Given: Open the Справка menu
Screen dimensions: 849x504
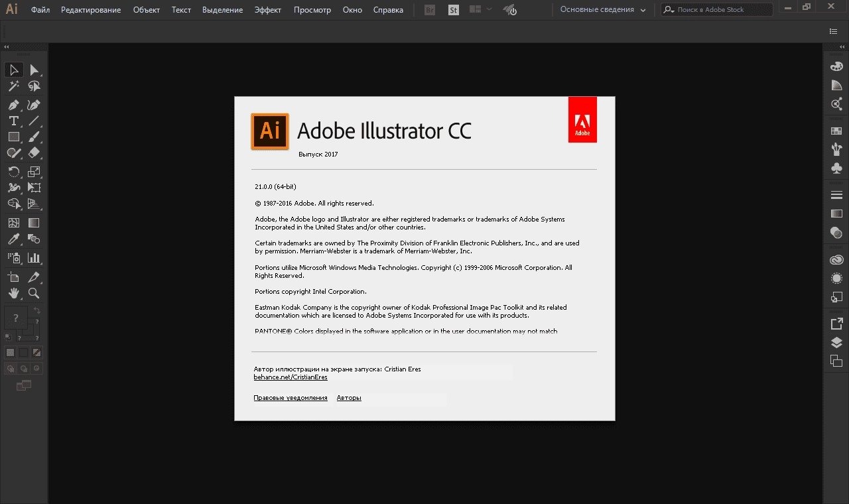Looking at the screenshot, I should (388, 10).
